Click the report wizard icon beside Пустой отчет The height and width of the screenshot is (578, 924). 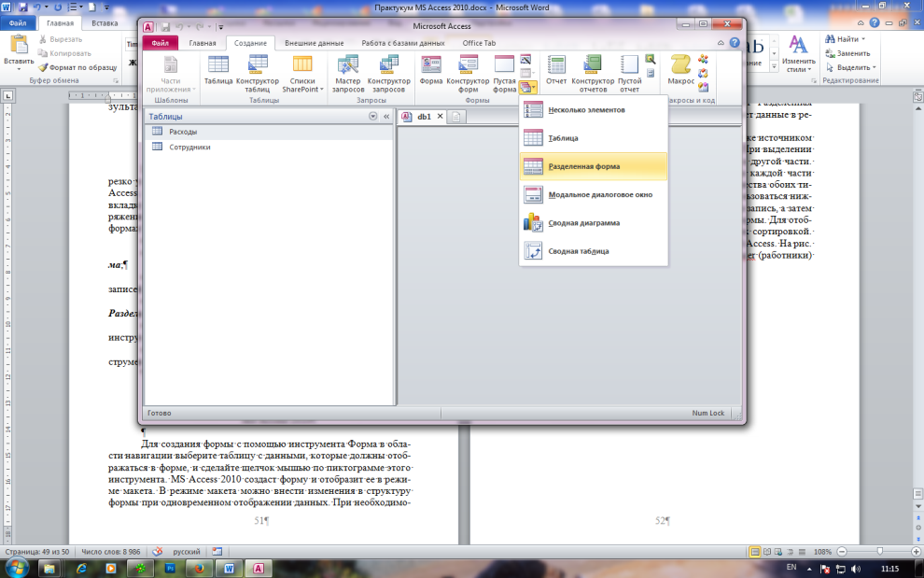pyautogui.click(x=650, y=59)
